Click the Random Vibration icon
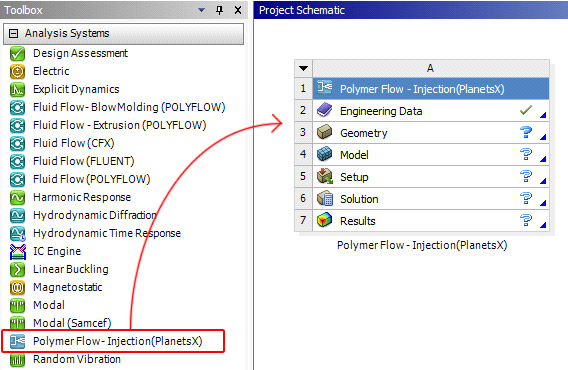Screen dimensions: 568x370 tap(17, 359)
